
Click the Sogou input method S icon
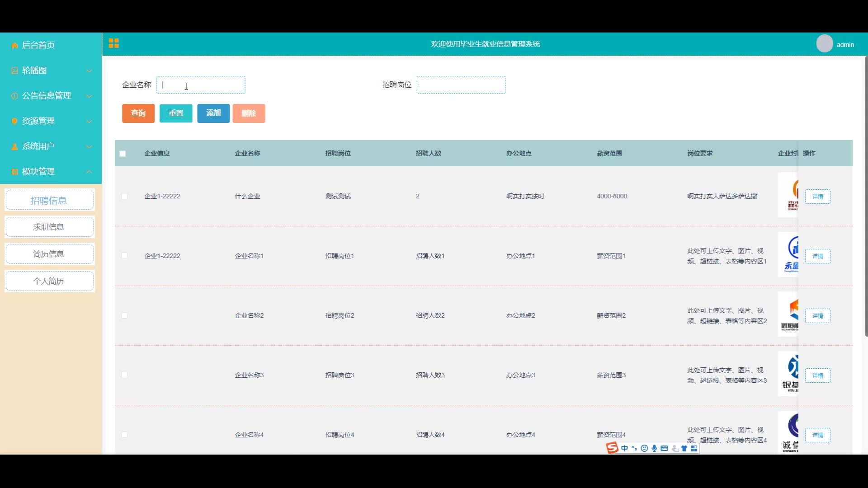tap(612, 448)
